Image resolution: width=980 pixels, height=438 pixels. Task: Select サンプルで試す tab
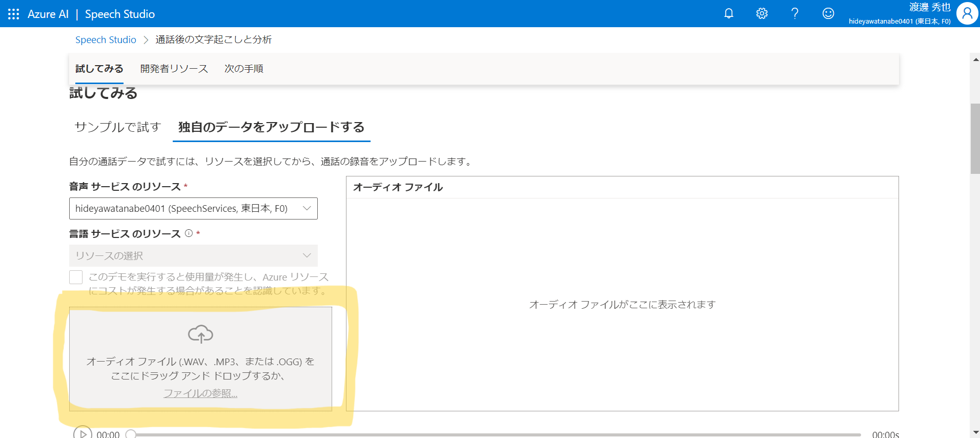tap(118, 127)
